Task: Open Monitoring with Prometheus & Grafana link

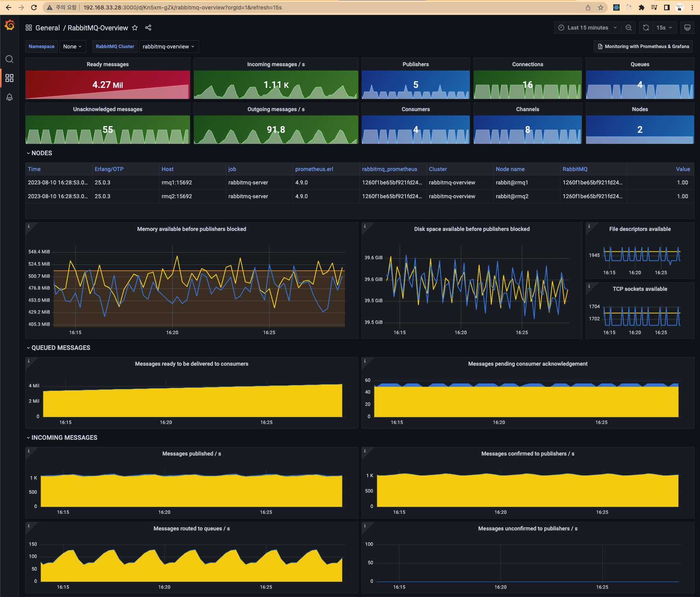Action: [x=643, y=46]
